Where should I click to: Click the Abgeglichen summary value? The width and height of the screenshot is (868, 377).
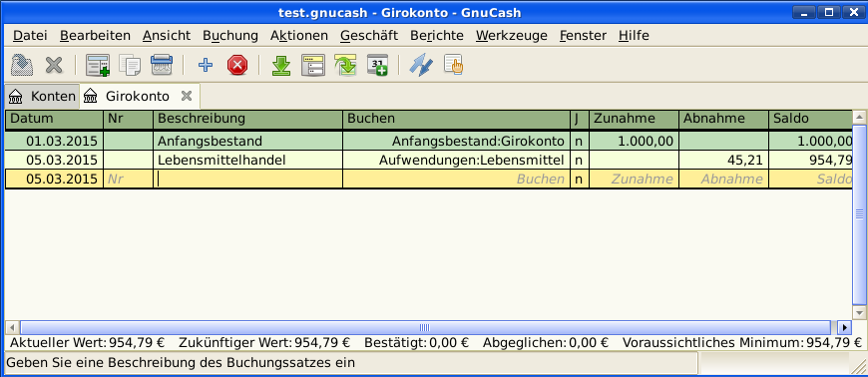[589, 343]
